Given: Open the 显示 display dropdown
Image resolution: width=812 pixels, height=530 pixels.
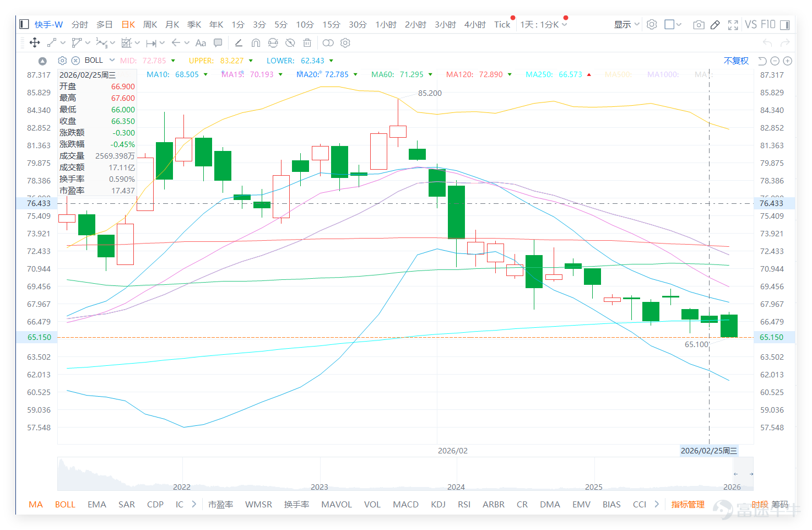Looking at the screenshot, I should coord(627,24).
